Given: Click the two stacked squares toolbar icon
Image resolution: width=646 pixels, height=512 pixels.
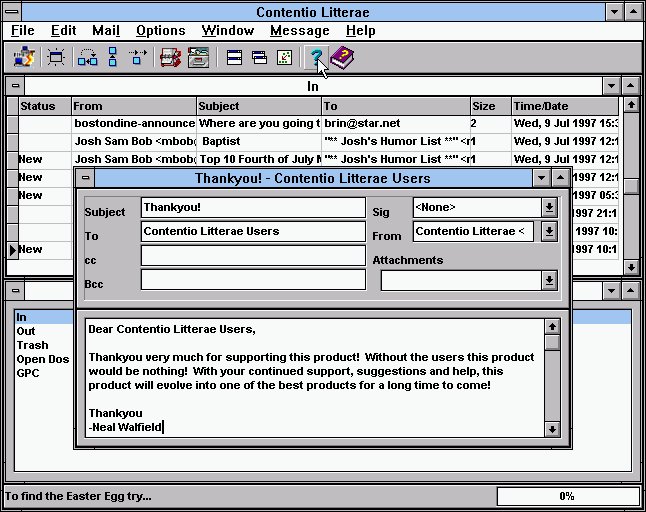Looking at the screenshot, I should pyautogui.click(x=112, y=57).
